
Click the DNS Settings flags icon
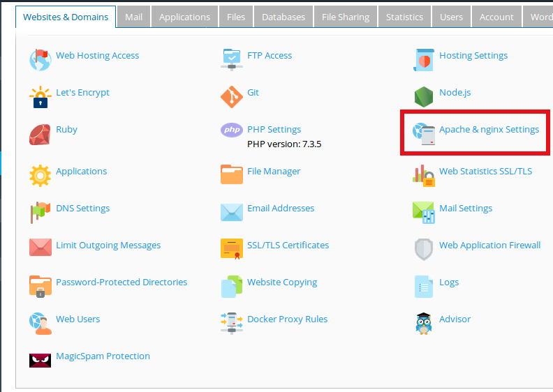click(40, 213)
